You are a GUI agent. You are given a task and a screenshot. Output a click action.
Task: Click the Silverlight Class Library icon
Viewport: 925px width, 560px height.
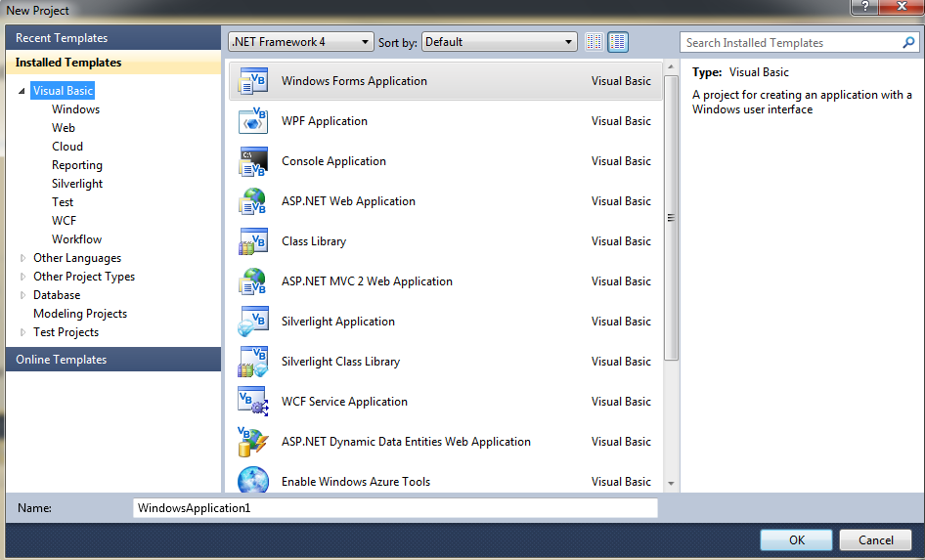tap(253, 362)
